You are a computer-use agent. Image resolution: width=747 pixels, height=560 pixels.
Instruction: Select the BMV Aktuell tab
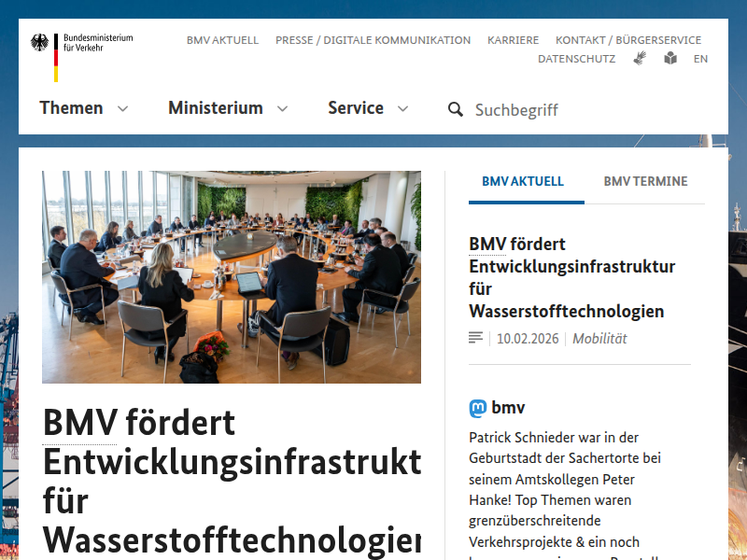point(523,181)
